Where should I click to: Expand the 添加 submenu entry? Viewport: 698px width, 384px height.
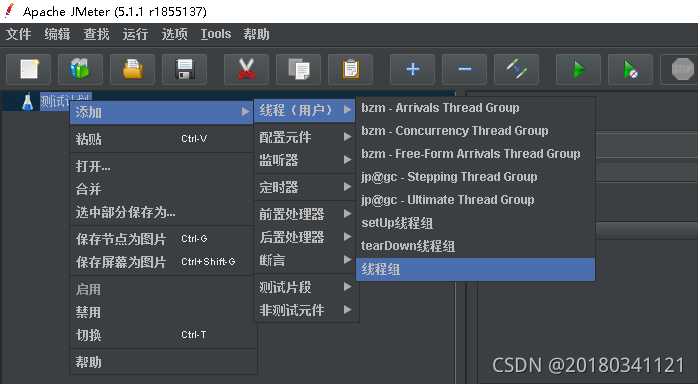162,112
